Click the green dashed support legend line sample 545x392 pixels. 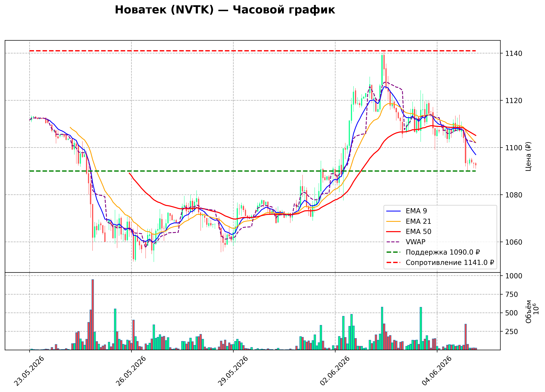394,252
